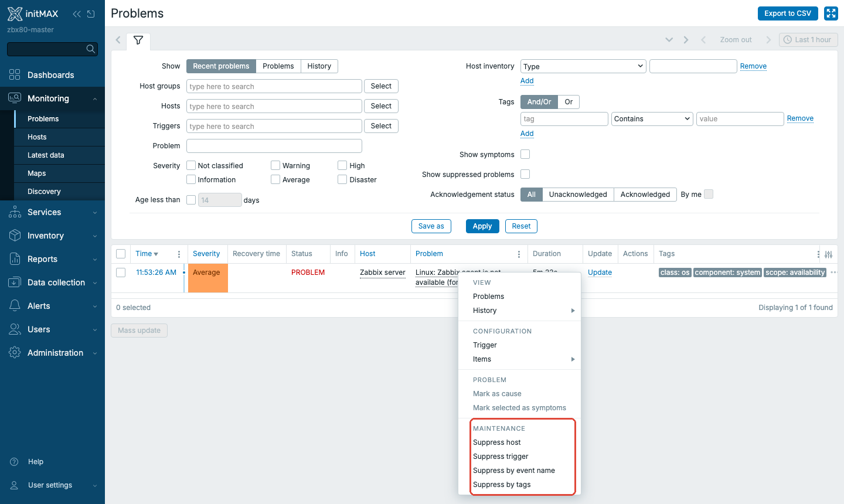Viewport: 844px width, 504px height.
Task: Enable Show symptoms checkbox
Action: pyautogui.click(x=525, y=154)
